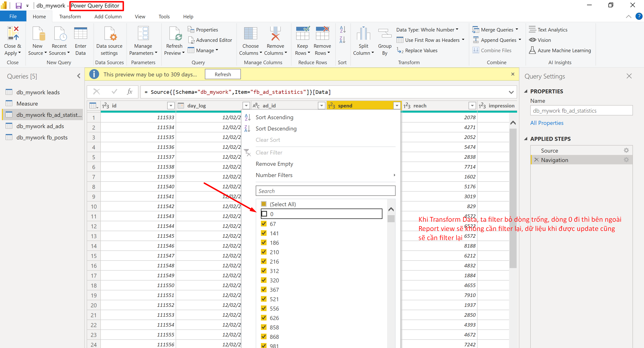Click the Remove Rows icon
This screenshot has width=644, height=348.
coord(323,33)
